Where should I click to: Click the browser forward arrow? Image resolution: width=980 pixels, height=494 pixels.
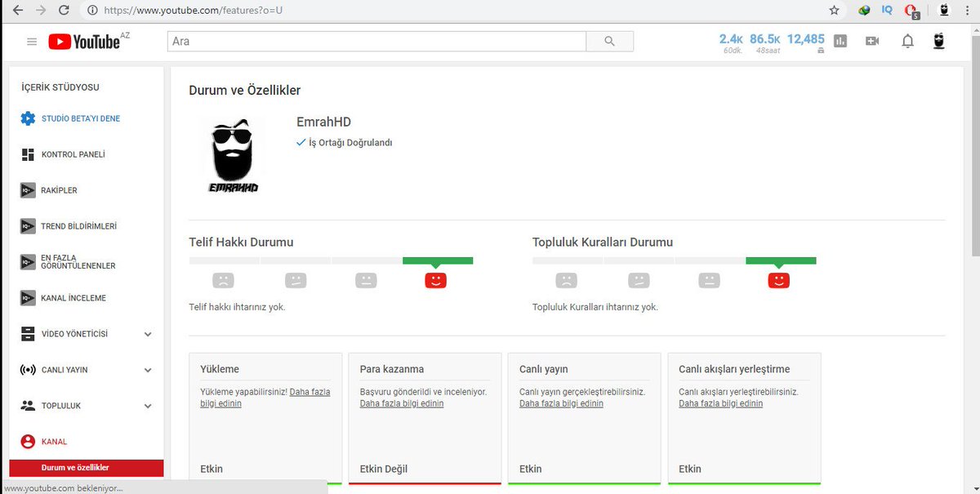[x=40, y=11]
